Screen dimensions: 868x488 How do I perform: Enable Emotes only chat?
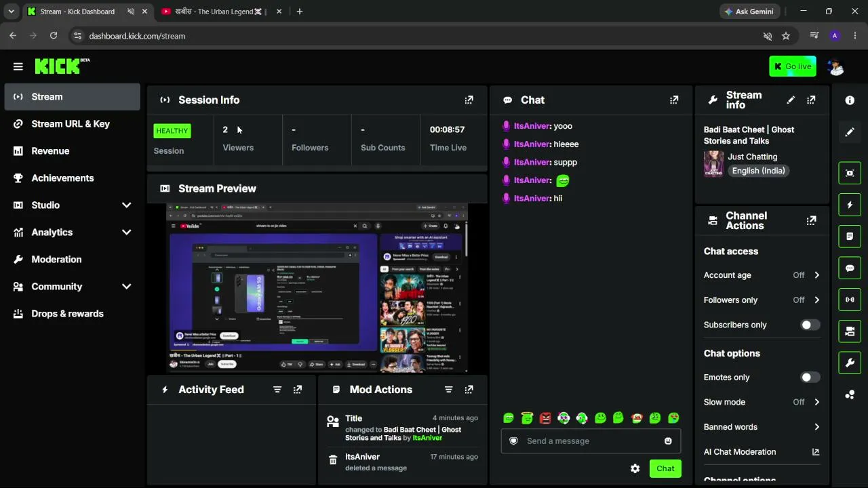(810, 378)
